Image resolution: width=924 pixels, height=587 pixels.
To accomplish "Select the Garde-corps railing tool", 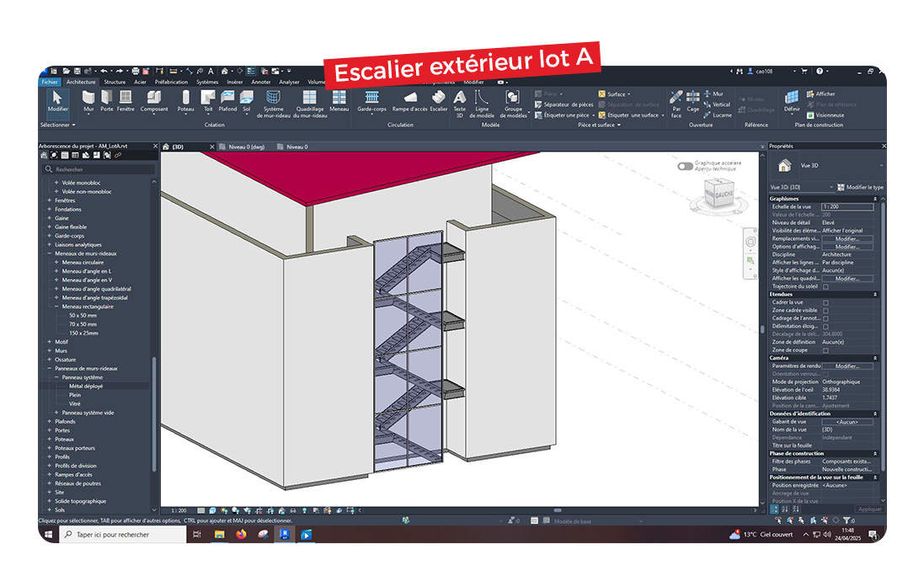I will coord(371,101).
